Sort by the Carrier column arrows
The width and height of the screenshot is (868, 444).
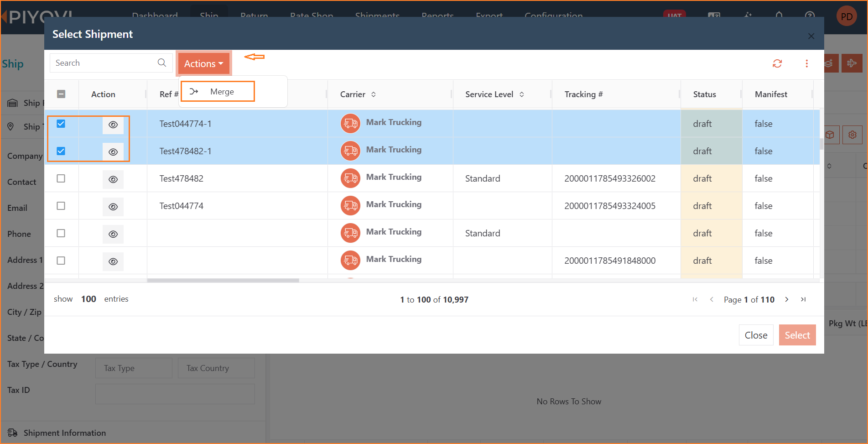(374, 94)
